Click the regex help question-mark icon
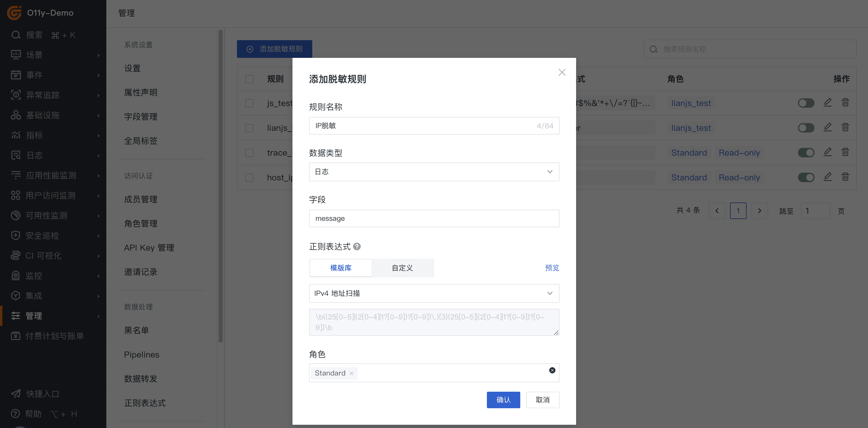The image size is (868, 428). 357,246
